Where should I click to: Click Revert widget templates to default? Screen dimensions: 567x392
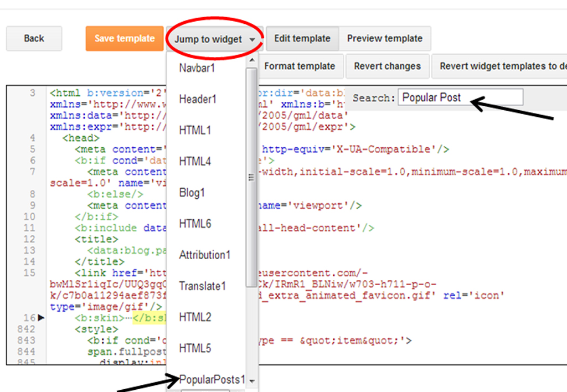(x=506, y=66)
